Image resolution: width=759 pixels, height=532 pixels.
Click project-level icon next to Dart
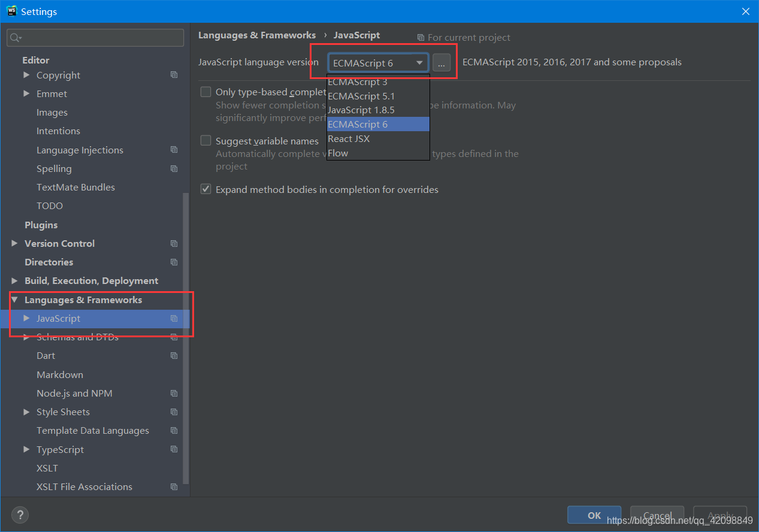pyautogui.click(x=174, y=355)
